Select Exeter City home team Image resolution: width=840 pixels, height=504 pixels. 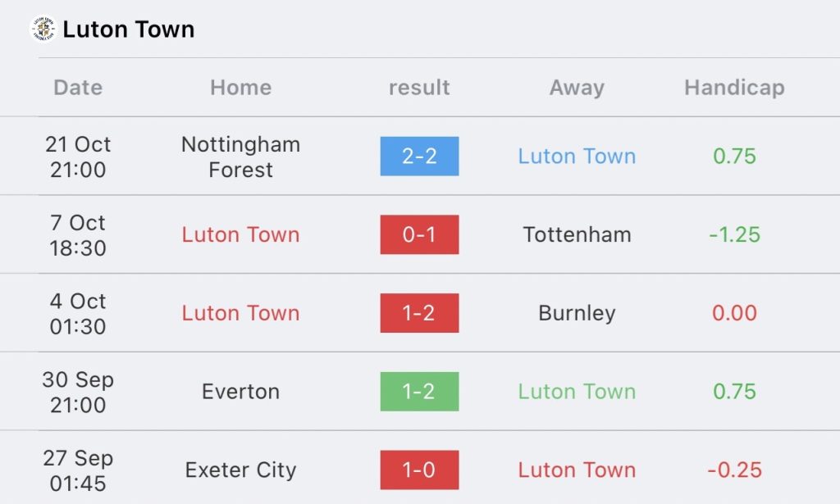(x=240, y=470)
